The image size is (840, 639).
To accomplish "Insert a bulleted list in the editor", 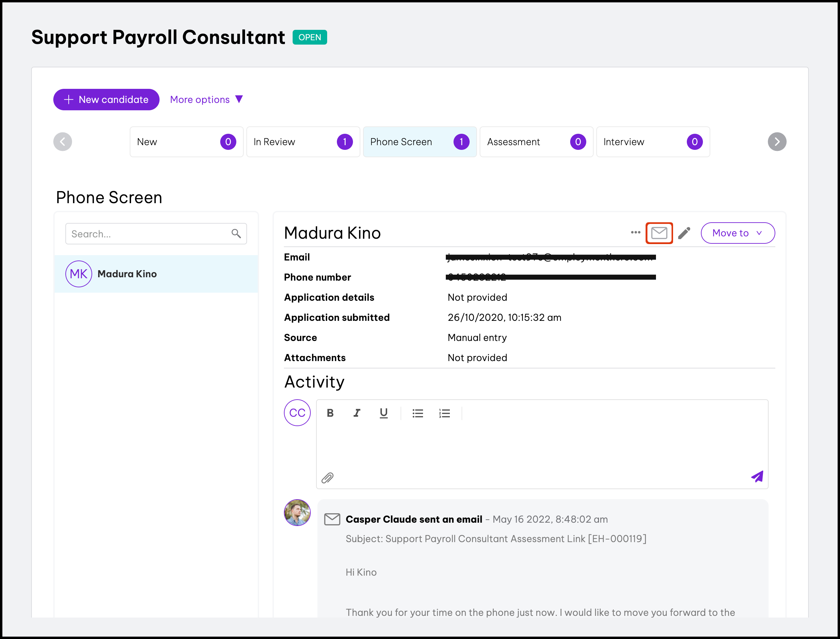I will pos(418,413).
